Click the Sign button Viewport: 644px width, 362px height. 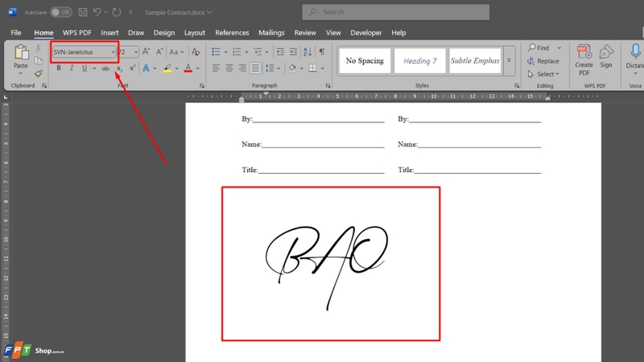(x=606, y=56)
